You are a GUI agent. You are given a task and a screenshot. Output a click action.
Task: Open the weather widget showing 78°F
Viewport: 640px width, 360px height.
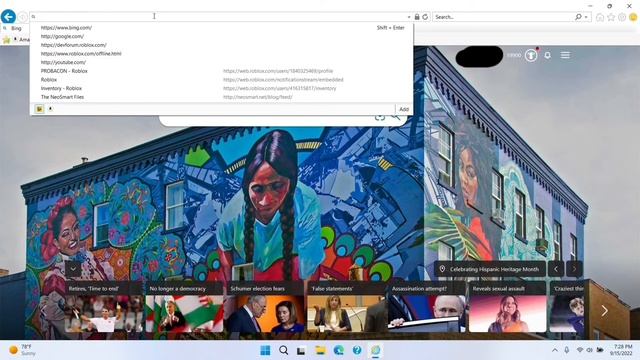tap(23, 350)
